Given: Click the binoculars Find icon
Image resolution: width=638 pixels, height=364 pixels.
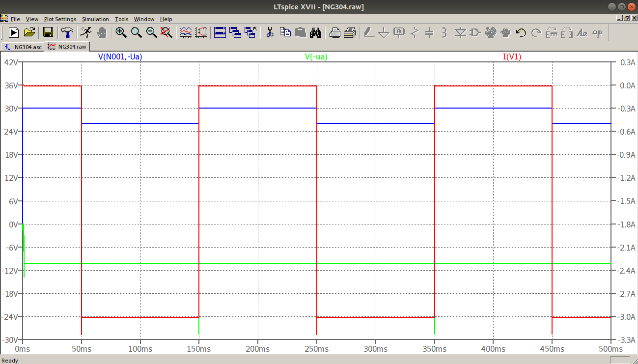Looking at the screenshot, I should (315, 32).
